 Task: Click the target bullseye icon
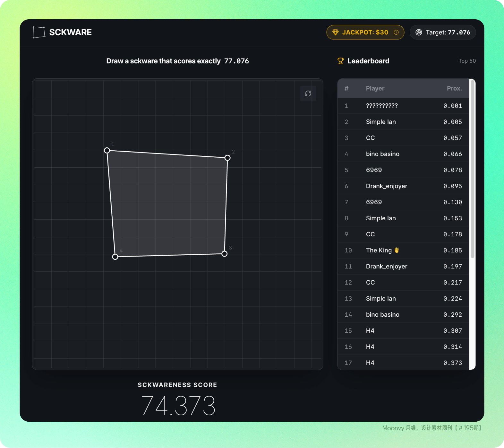point(419,32)
